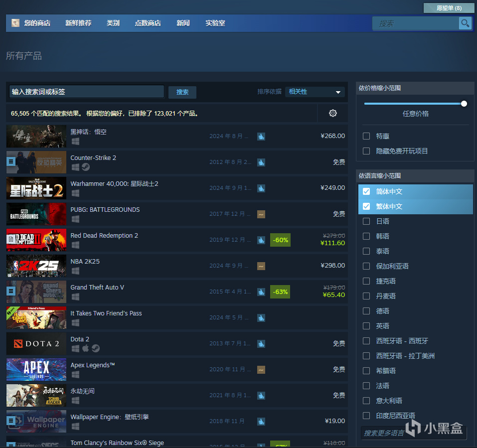Image resolution: width=477 pixels, height=448 pixels.
Task: Open the NBA 2K25 game title
Action: click(x=85, y=261)
